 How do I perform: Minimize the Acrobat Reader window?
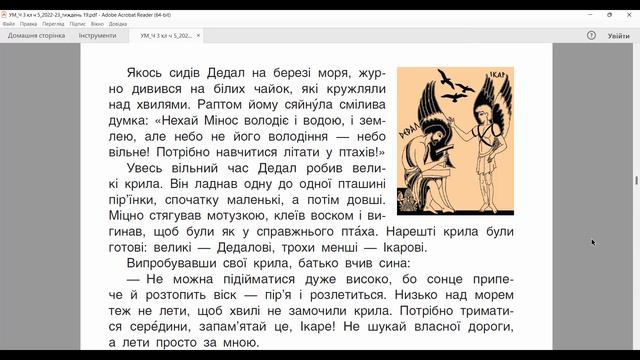coord(590,15)
